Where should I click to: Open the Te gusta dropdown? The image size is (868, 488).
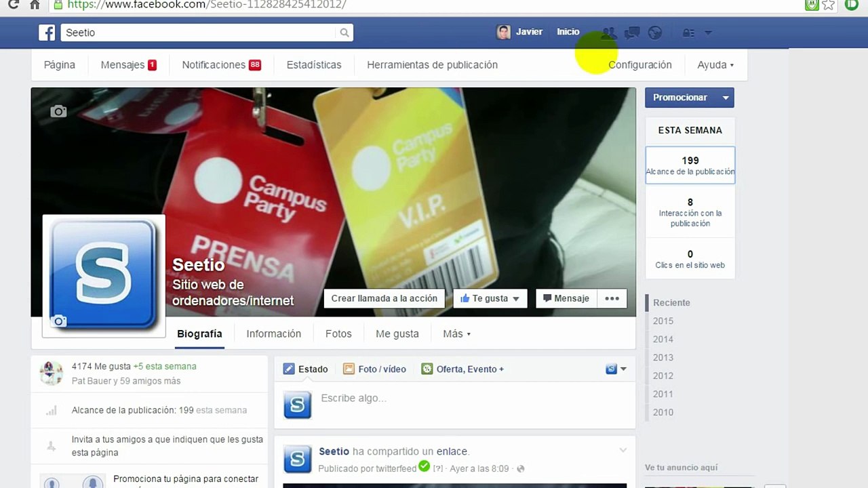click(515, 299)
